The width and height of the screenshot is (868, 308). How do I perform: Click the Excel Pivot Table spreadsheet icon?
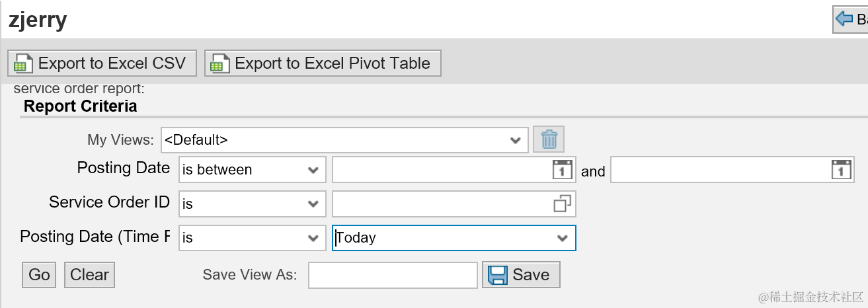coord(217,63)
